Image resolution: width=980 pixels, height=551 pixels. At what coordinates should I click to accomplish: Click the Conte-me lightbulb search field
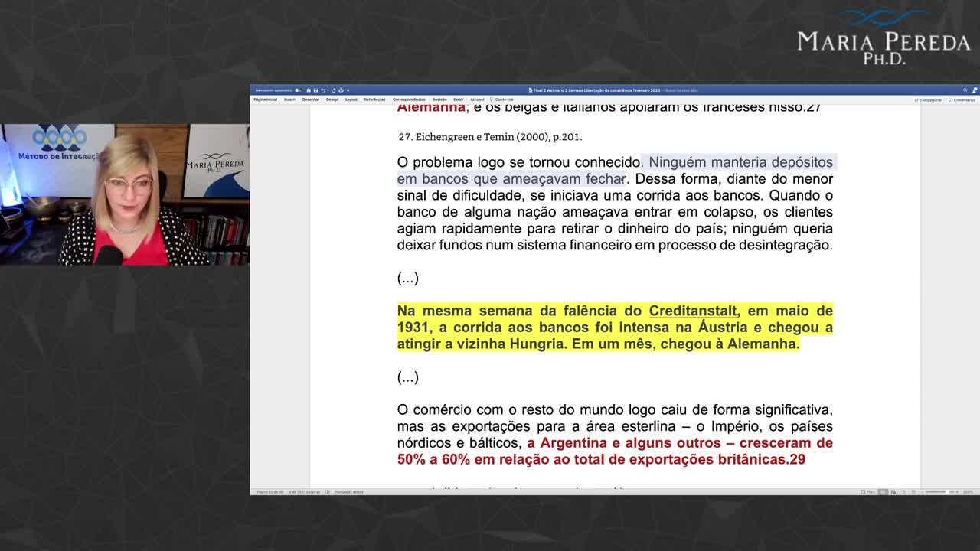tap(503, 99)
